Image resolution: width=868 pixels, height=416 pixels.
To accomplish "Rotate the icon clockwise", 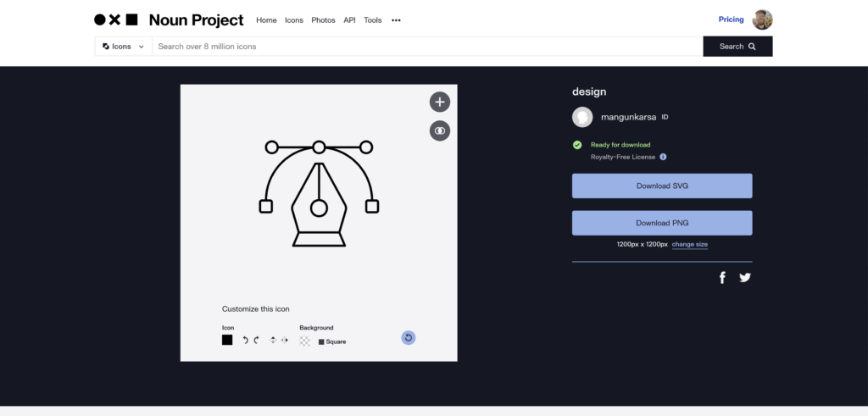I will pyautogui.click(x=256, y=341).
